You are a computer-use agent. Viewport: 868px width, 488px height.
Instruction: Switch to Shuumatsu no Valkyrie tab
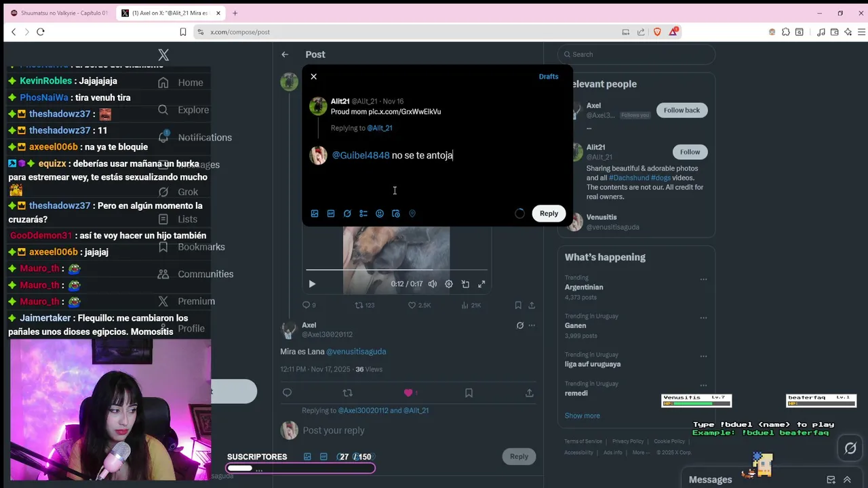tap(59, 13)
